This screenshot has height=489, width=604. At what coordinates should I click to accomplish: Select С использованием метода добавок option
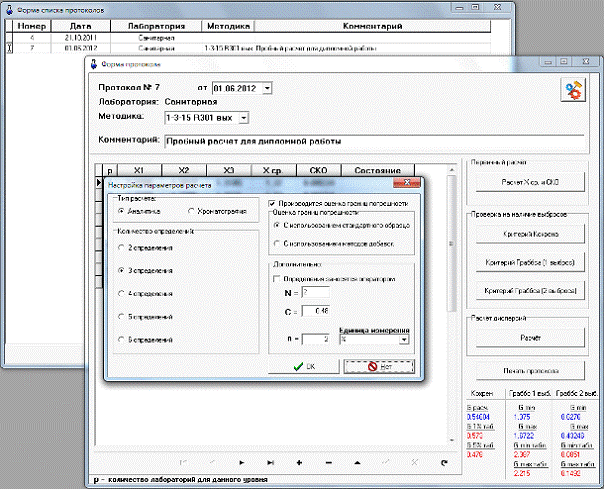[x=277, y=243]
